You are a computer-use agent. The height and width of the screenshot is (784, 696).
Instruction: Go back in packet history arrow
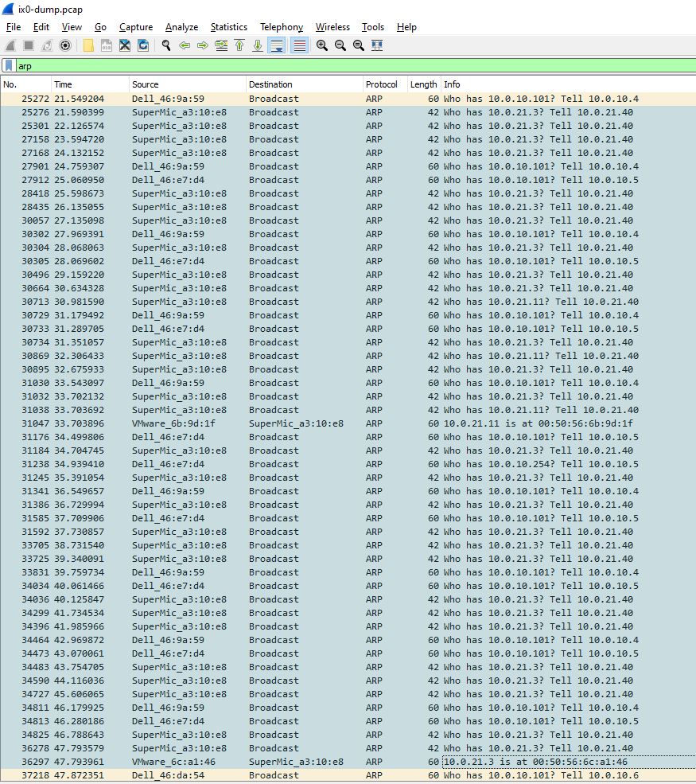coord(185,46)
